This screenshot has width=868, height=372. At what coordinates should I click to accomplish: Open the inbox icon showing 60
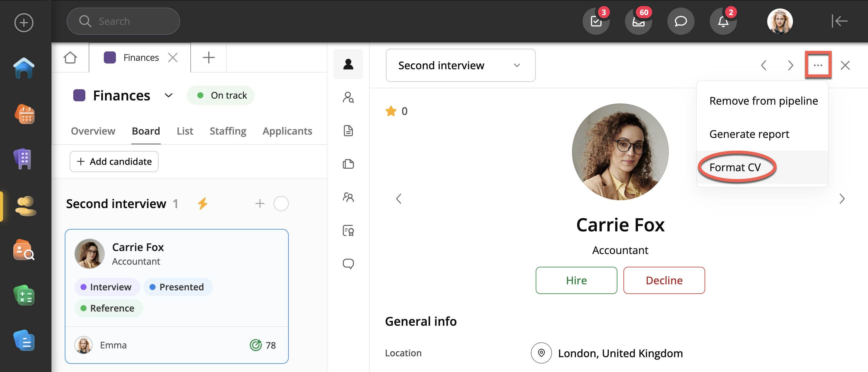pyautogui.click(x=638, y=21)
